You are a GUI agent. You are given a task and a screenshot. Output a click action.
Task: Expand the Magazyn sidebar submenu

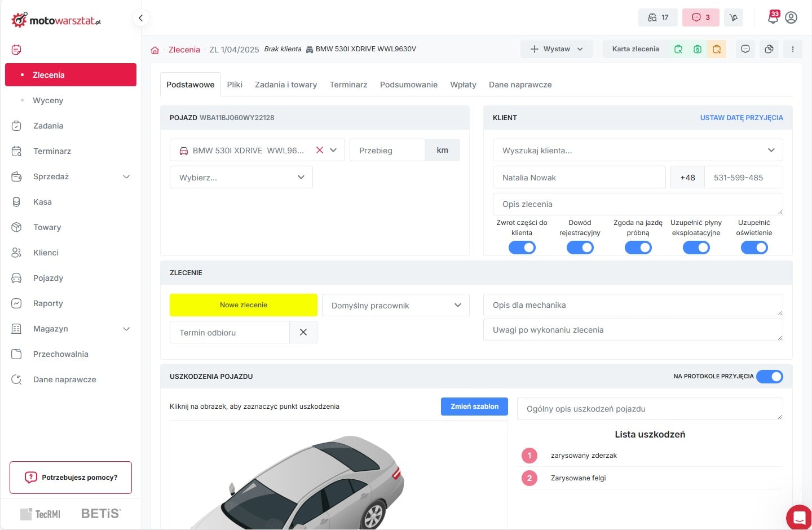click(x=126, y=329)
